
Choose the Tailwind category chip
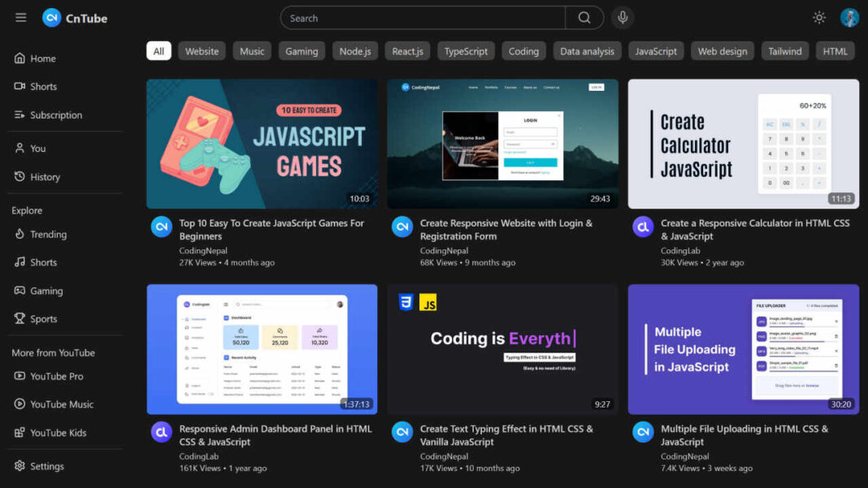tap(784, 51)
